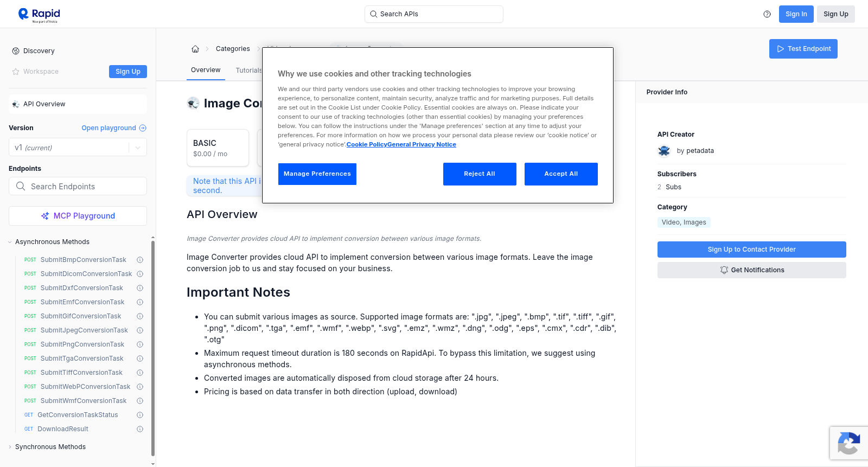The height and width of the screenshot is (467, 868).
Task: Reject all cookies
Action: (x=480, y=174)
